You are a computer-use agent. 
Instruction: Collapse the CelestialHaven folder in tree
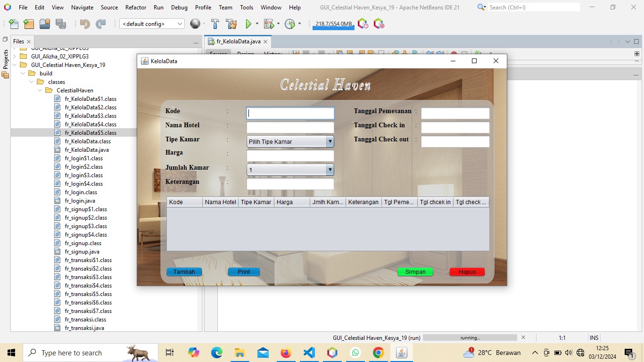(x=40, y=90)
